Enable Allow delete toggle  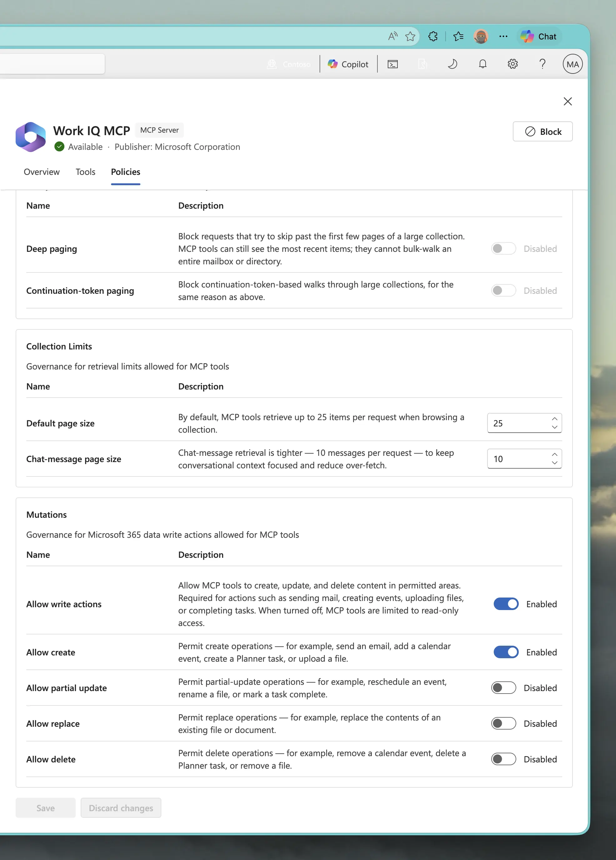503,759
